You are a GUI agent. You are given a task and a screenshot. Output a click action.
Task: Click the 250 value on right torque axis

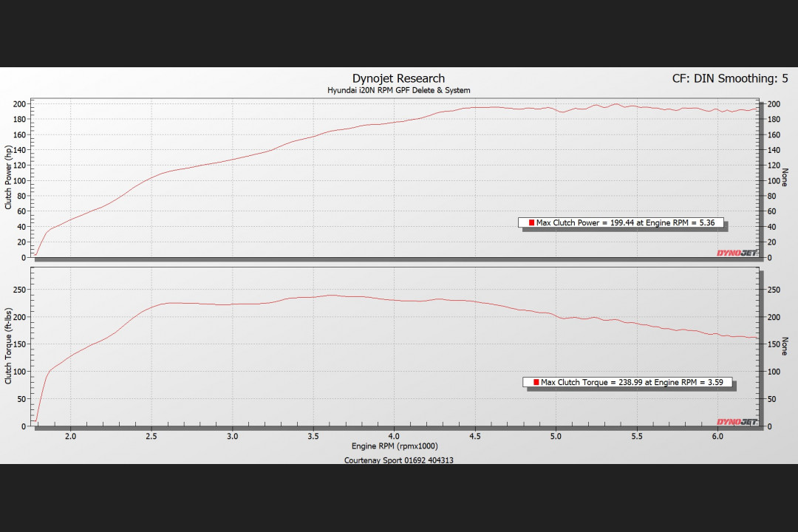(x=774, y=290)
